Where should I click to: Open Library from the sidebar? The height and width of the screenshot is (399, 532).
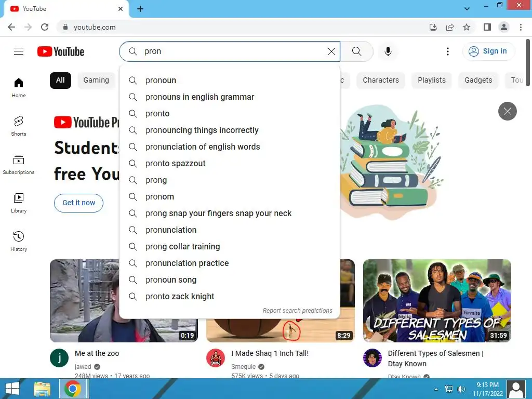point(19,203)
